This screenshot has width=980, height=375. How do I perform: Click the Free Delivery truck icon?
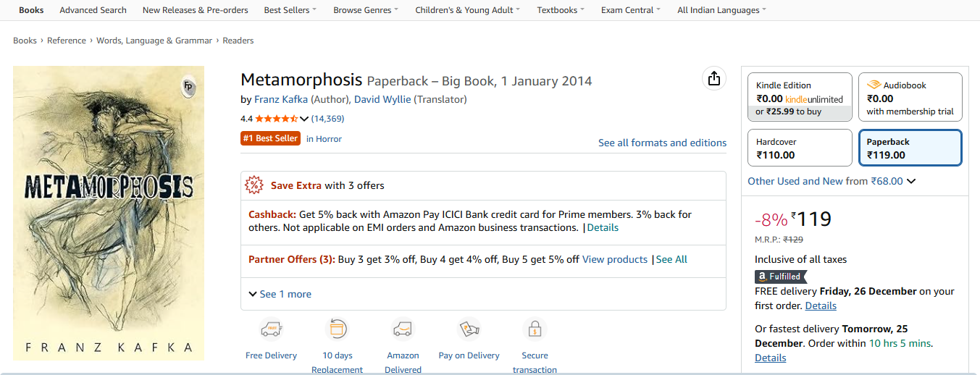(271, 329)
